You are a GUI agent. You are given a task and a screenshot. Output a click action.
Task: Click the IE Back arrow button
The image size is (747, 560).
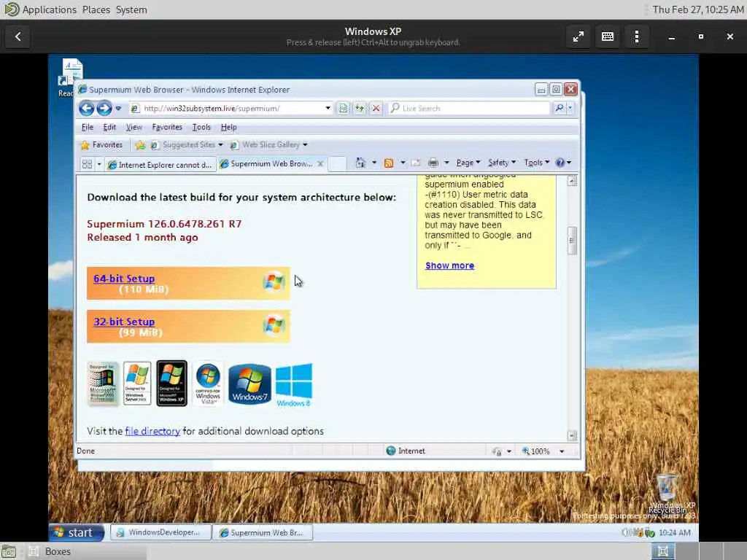coord(86,109)
